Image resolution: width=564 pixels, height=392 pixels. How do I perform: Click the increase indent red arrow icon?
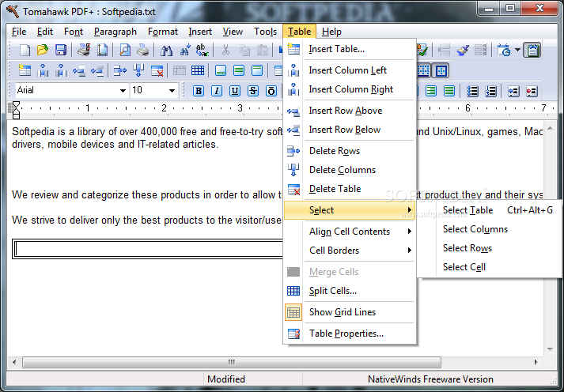[x=532, y=91]
